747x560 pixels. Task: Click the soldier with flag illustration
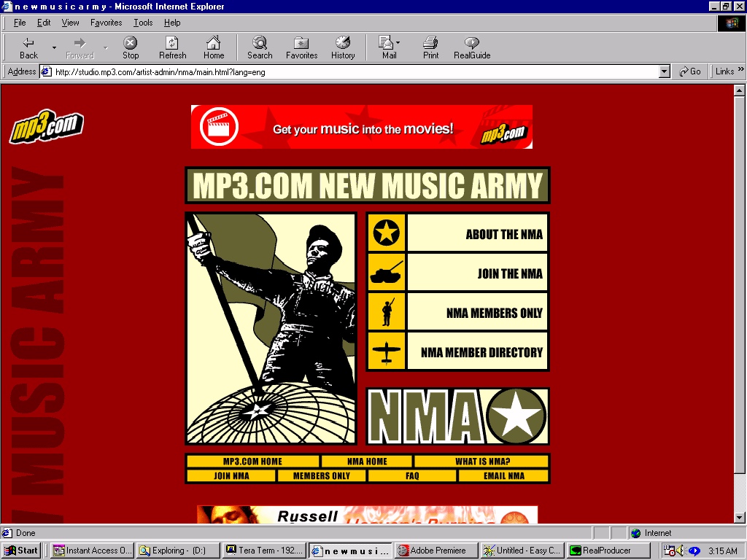pyautogui.click(x=271, y=329)
